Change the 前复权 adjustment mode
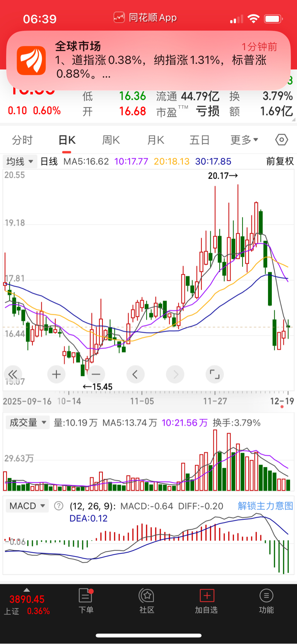Image resolution: width=297 pixels, height=644 pixels. (x=280, y=161)
